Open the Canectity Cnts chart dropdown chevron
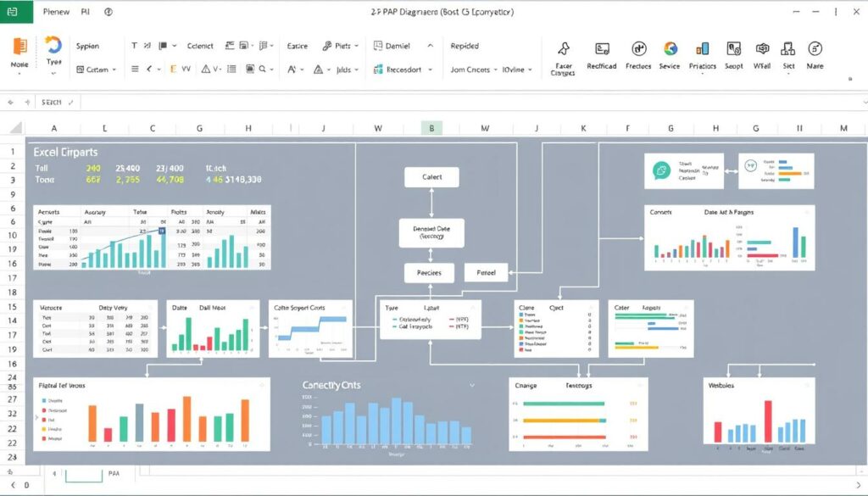The width and height of the screenshot is (868, 496). tap(472, 385)
